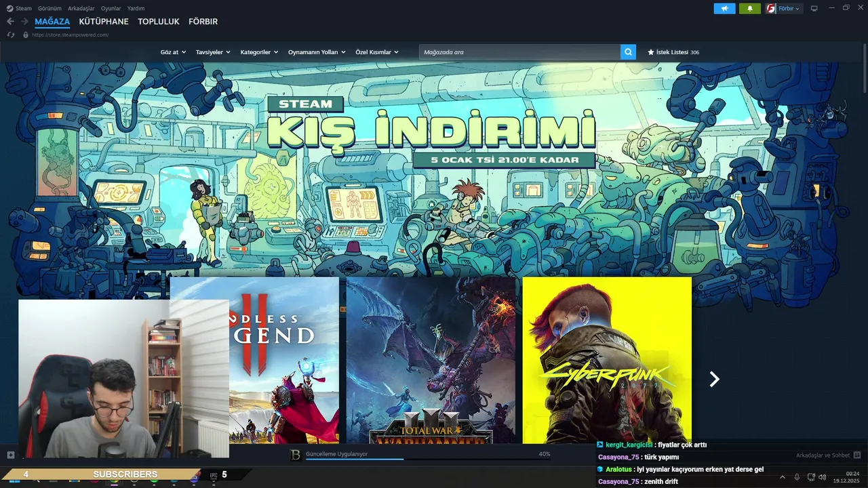868x488 pixels.
Task: Go back with the navigation back arrow
Action: 10,22
